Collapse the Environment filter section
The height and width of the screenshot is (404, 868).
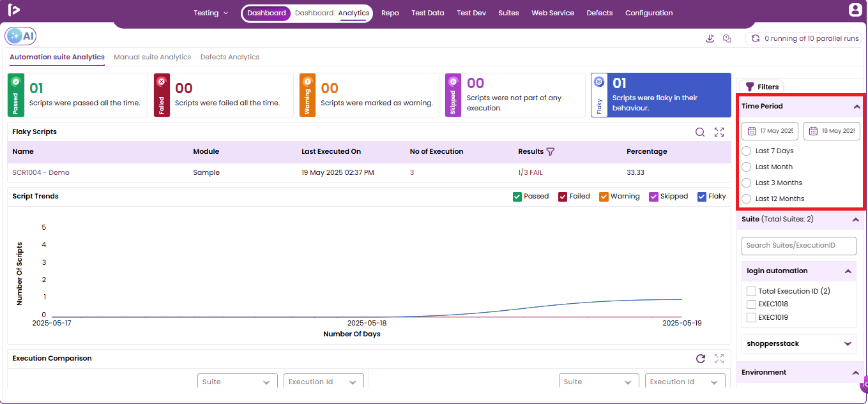[x=856, y=373]
